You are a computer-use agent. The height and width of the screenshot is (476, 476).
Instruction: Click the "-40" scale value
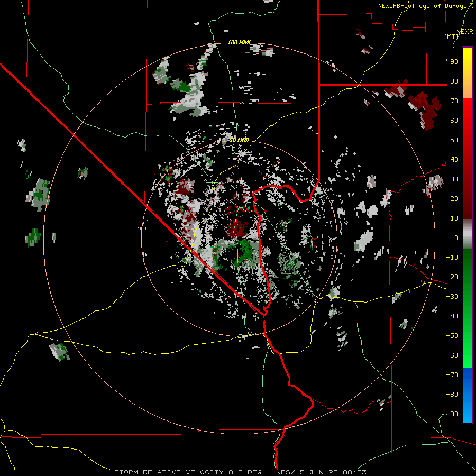click(x=452, y=316)
